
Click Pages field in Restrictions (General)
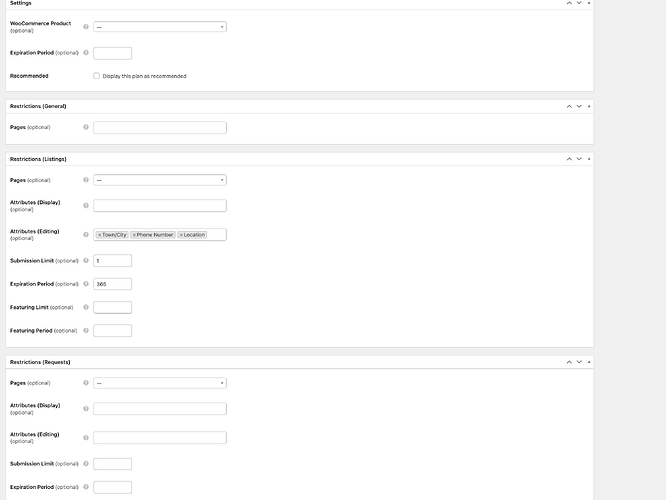point(160,128)
